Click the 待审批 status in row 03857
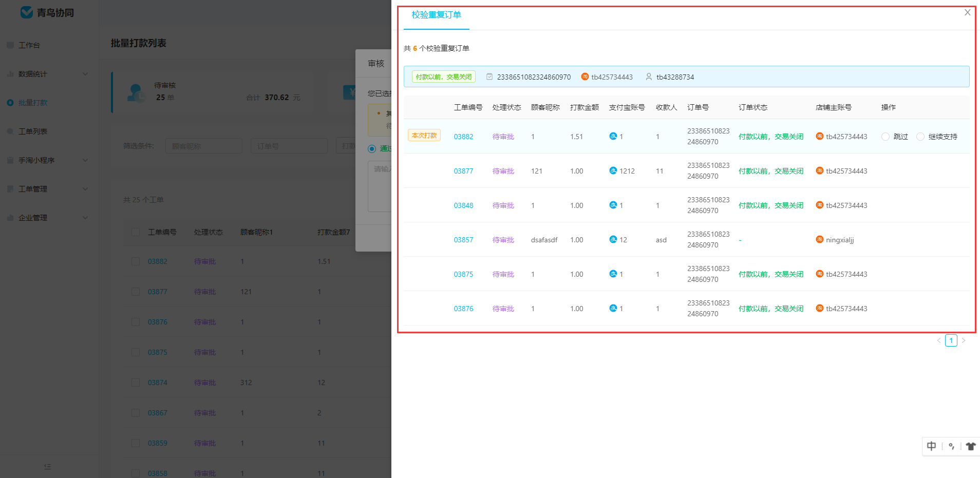Image resolution: width=980 pixels, height=478 pixels. pyautogui.click(x=503, y=240)
